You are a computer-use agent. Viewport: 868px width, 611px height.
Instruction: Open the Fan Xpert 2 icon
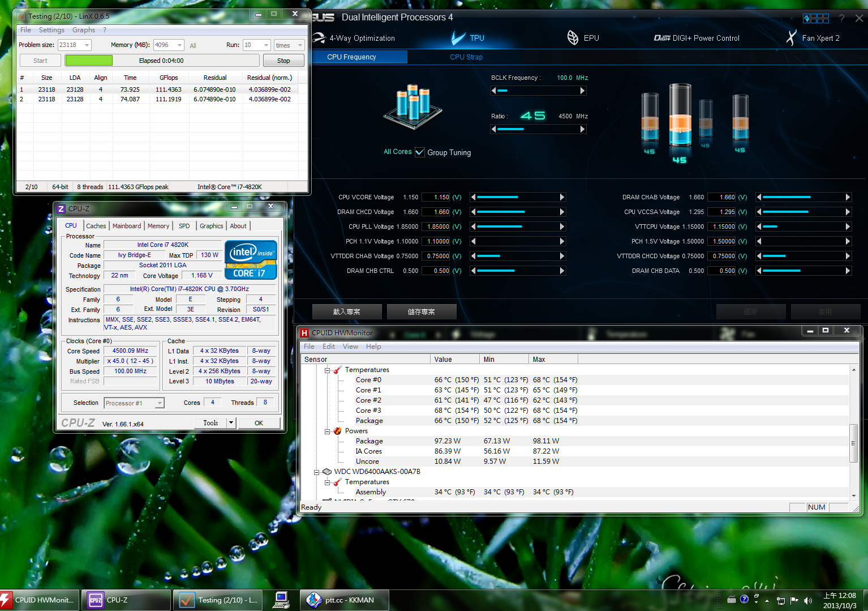tap(792, 38)
